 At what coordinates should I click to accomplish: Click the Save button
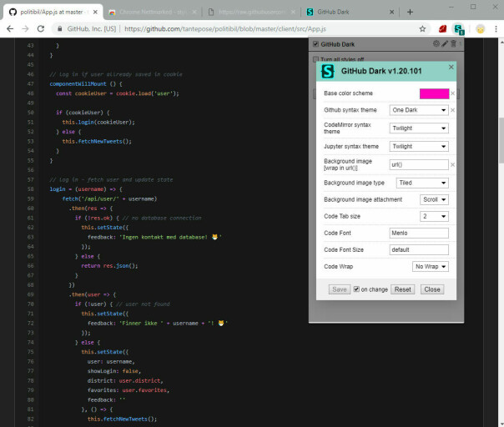pos(340,289)
